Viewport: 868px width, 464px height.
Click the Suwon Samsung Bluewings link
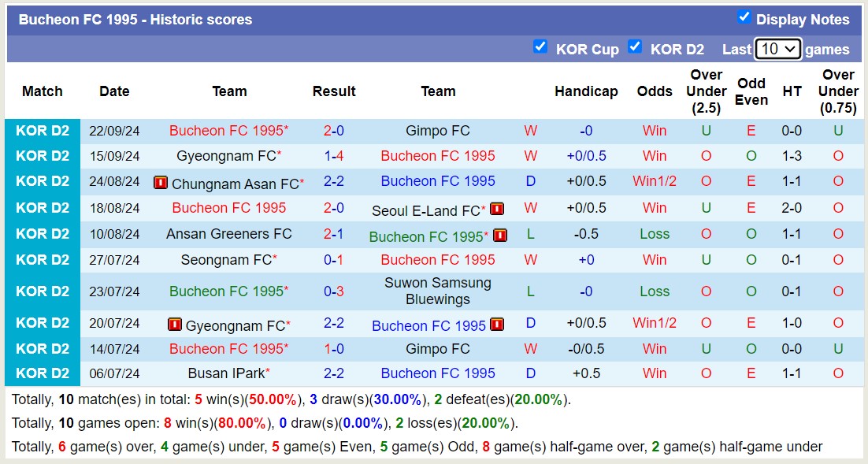[438, 291]
